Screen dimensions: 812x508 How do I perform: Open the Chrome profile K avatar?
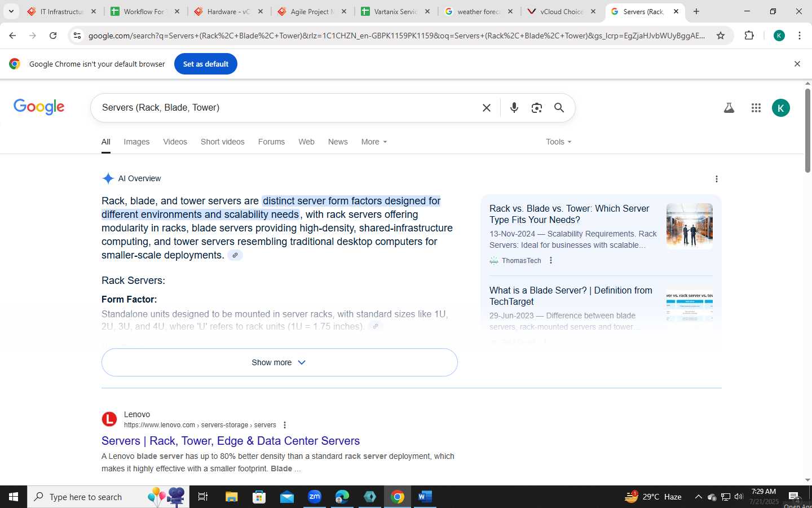(x=779, y=36)
